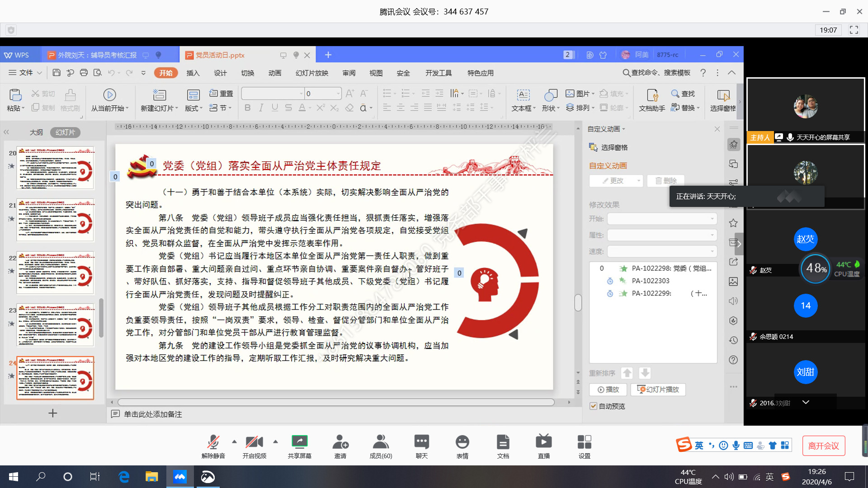This screenshot has width=868, height=488.
Task: Click the fullscreen icon beside 19:07
Action: [x=854, y=30]
